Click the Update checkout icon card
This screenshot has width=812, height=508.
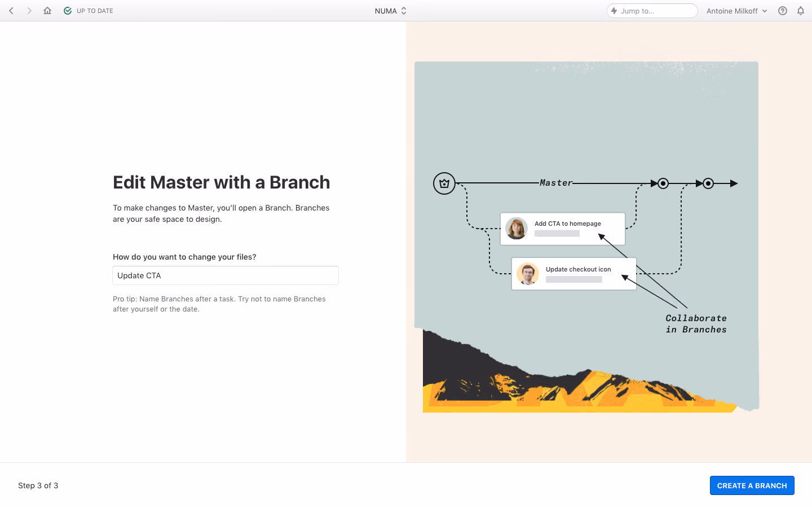point(574,274)
